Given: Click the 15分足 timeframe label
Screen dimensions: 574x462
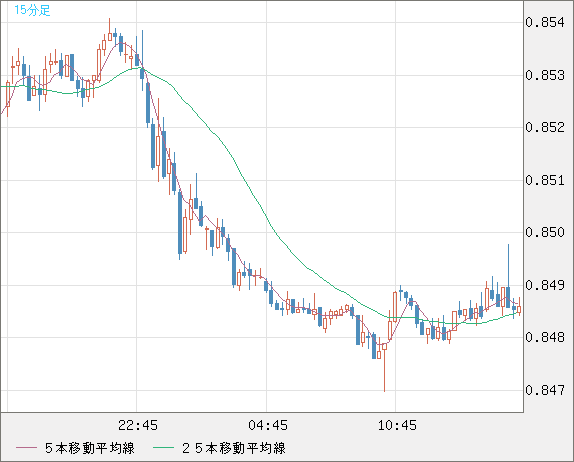Looking at the screenshot, I should pos(32,10).
